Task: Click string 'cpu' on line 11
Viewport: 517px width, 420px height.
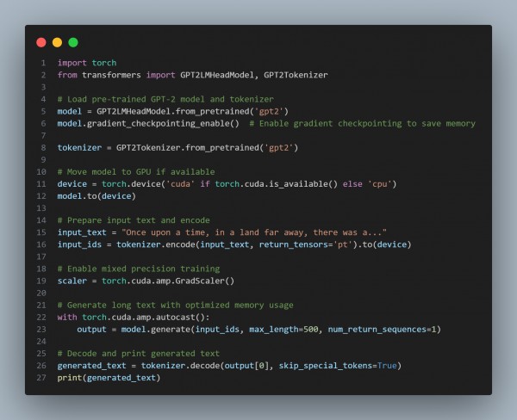Action: click(379, 184)
